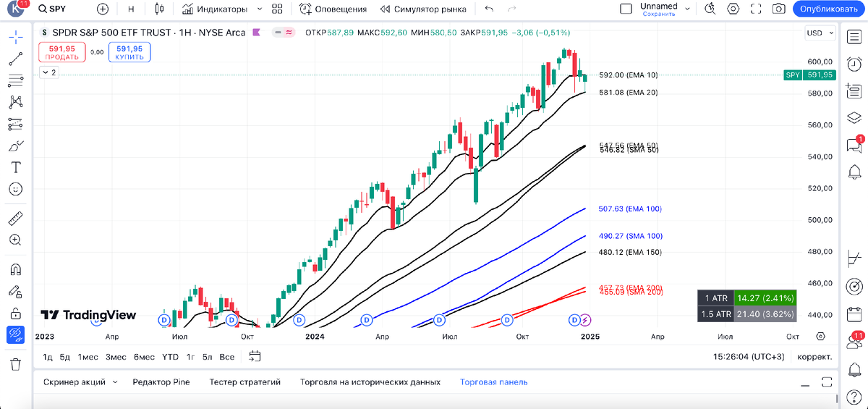Open the calendar panel in right sidebar
This screenshot has height=409, width=868.
click(854, 314)
